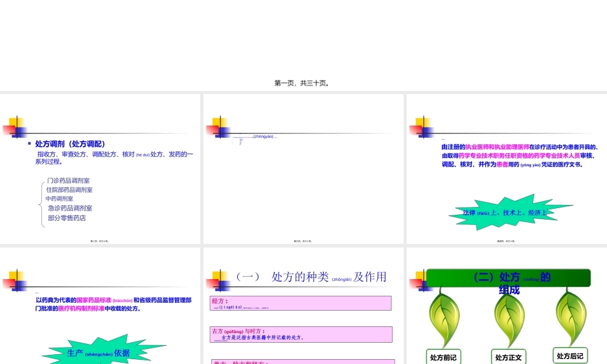The height and width of the screenshot is (364, 607).
Task: Click the heading 处方调剂（处方调配）
Action: point(71,144)
